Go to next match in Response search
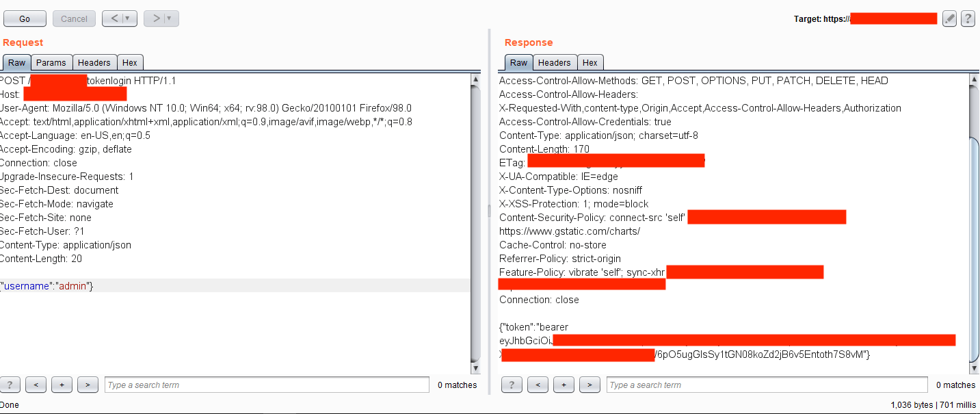Viewport: 980px width, 414px height. click(x=590, y=385)
